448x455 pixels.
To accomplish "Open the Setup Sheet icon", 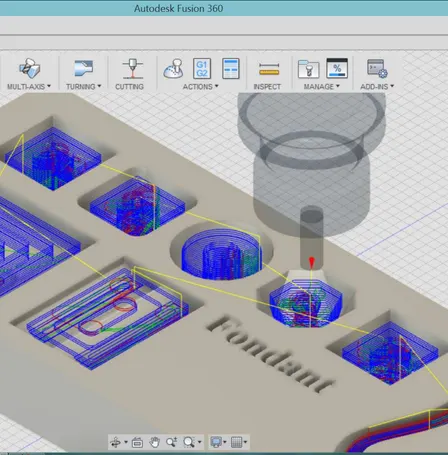I will pyautogui.click(x=231, y=68).
